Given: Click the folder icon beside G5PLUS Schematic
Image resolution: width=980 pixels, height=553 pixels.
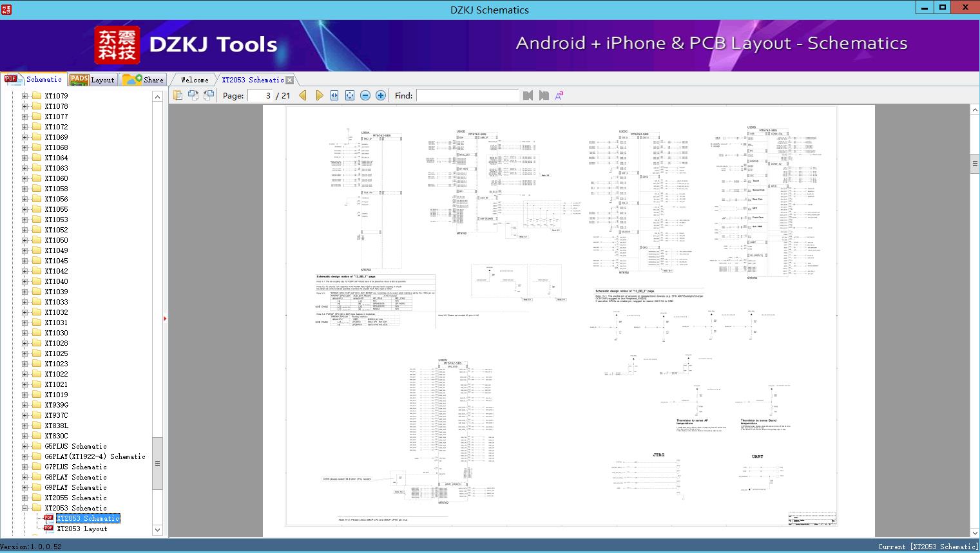Looking at the screenshot, I should pos(37,446).
